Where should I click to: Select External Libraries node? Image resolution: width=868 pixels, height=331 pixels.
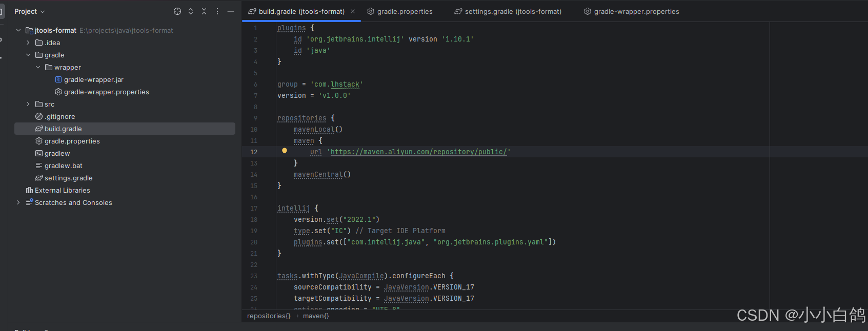(x=62, y=190)
